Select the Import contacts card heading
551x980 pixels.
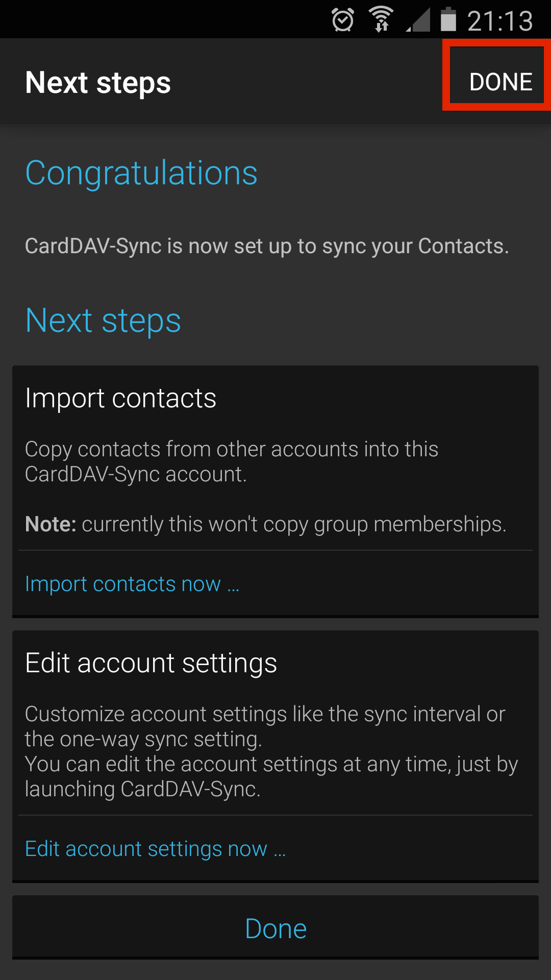(121, 398)
